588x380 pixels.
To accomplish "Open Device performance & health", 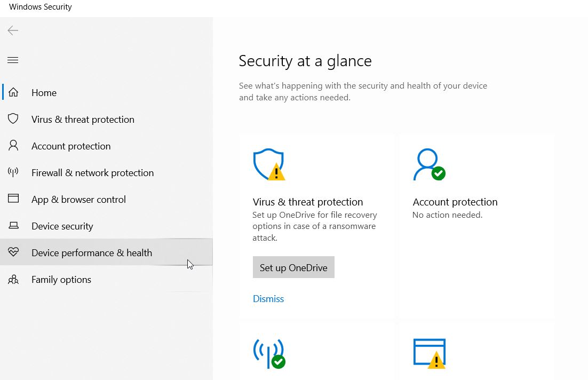I will [x=107, y=252].
